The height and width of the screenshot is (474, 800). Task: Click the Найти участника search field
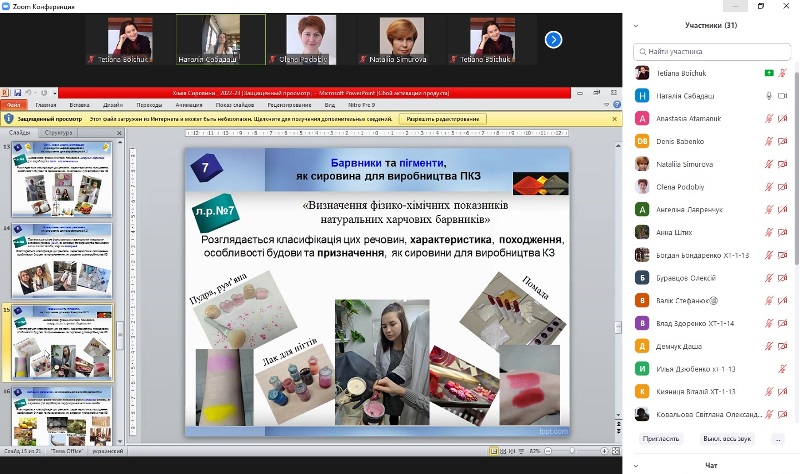(x=712, y=52)
